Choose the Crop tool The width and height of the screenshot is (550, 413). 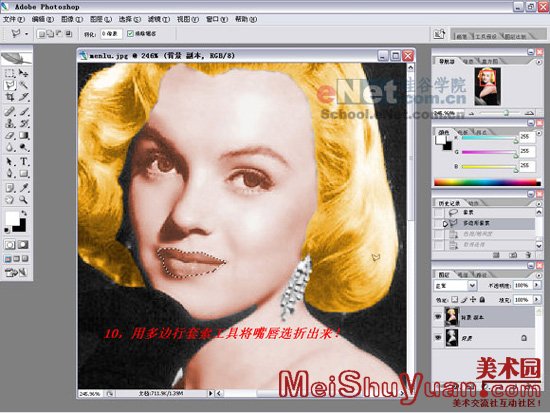click(x=10, y=97)
